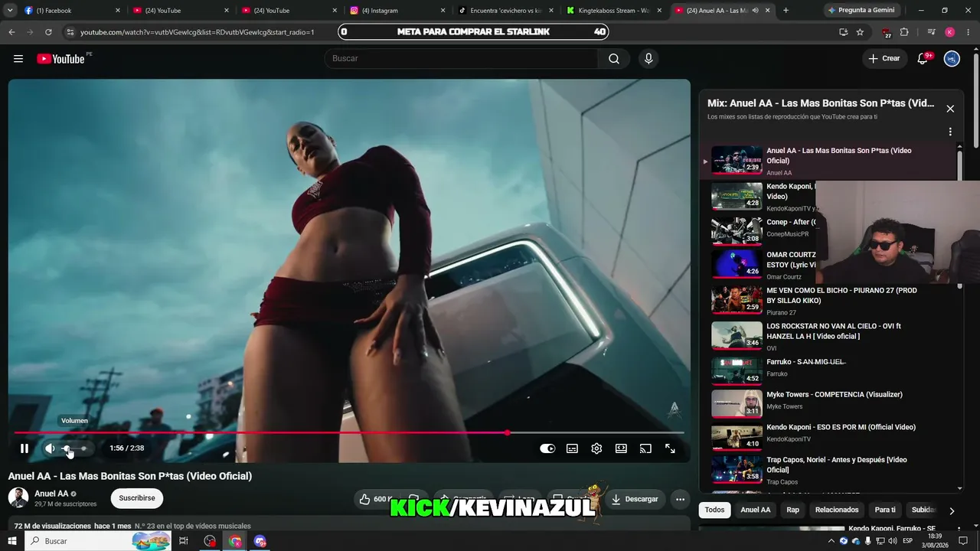The image size is (980, 551).
Task: Enter fullscreen mode in the player
Action: [x=670, y=448]
